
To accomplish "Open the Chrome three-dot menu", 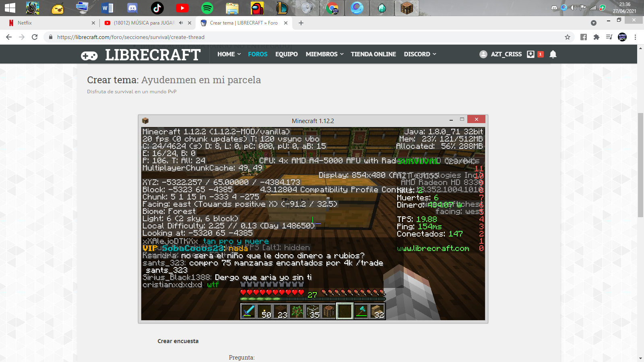I will (x=636, y=37).
